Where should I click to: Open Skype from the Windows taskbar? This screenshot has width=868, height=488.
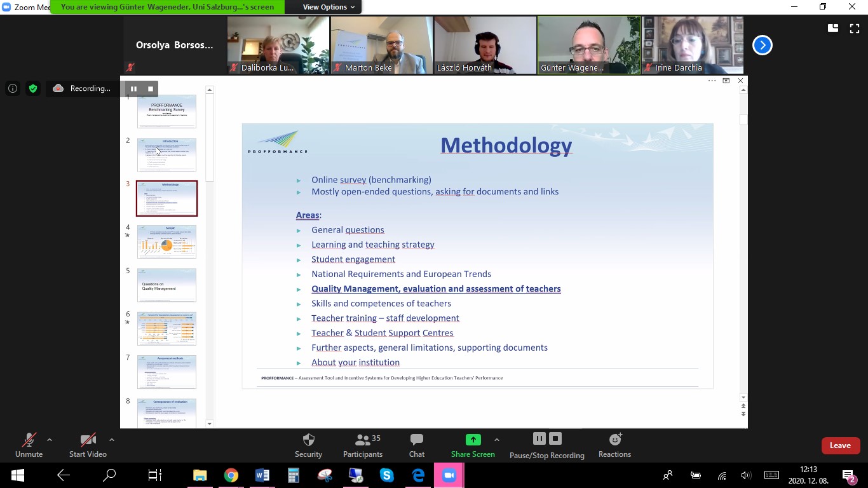coord(386,475)
